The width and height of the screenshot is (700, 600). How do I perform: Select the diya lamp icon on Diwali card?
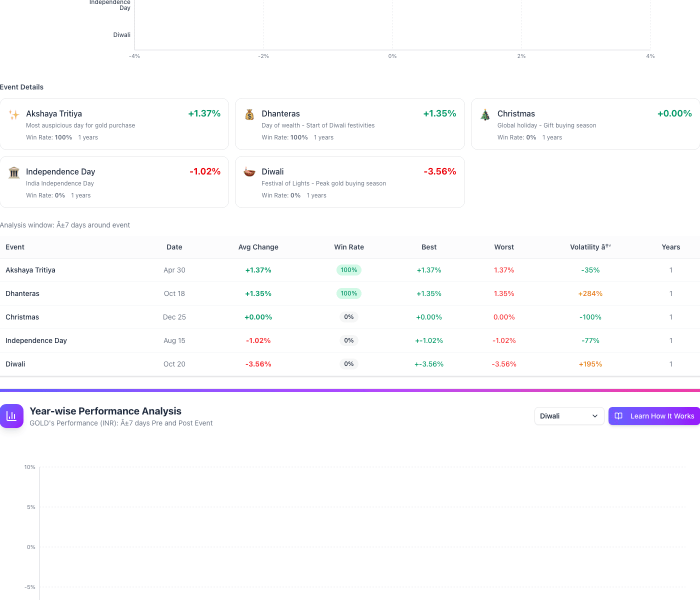click(x=249, y=172)
